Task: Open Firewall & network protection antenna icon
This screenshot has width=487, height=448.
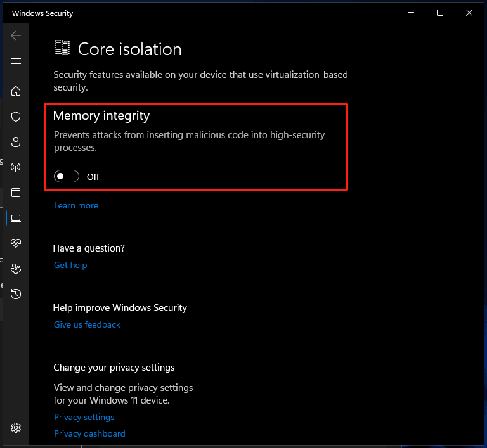Action: 16,168
